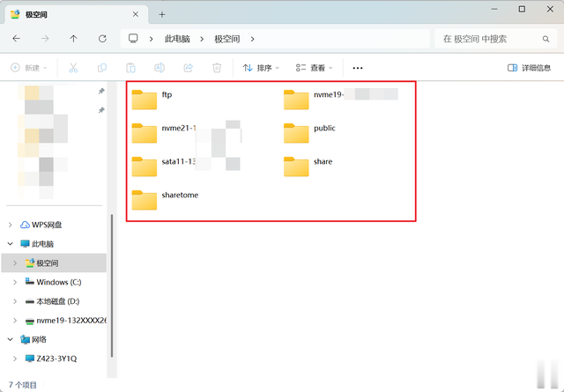The image size is (564, 392).
Task: Select the share folder icon
Action: point(296,166)
